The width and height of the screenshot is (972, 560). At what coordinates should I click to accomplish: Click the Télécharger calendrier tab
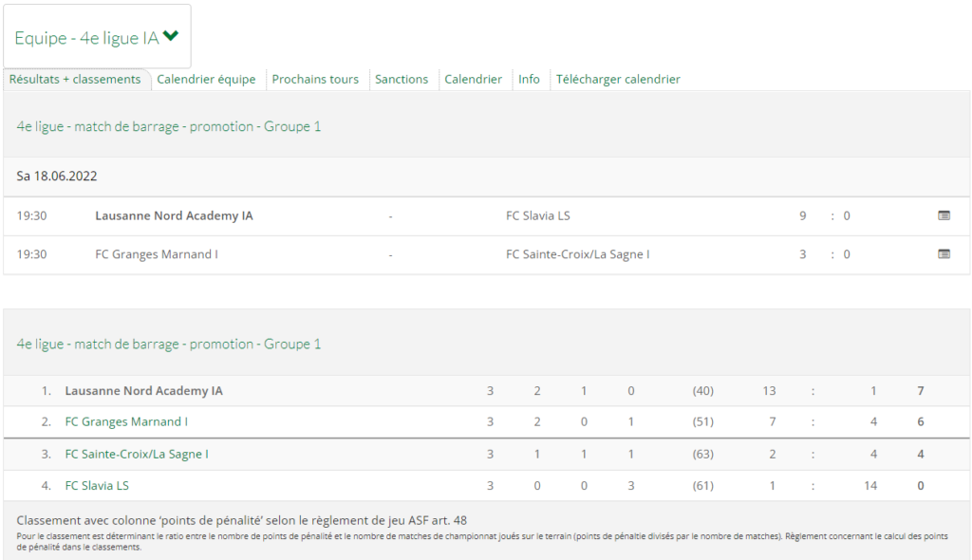617,80
